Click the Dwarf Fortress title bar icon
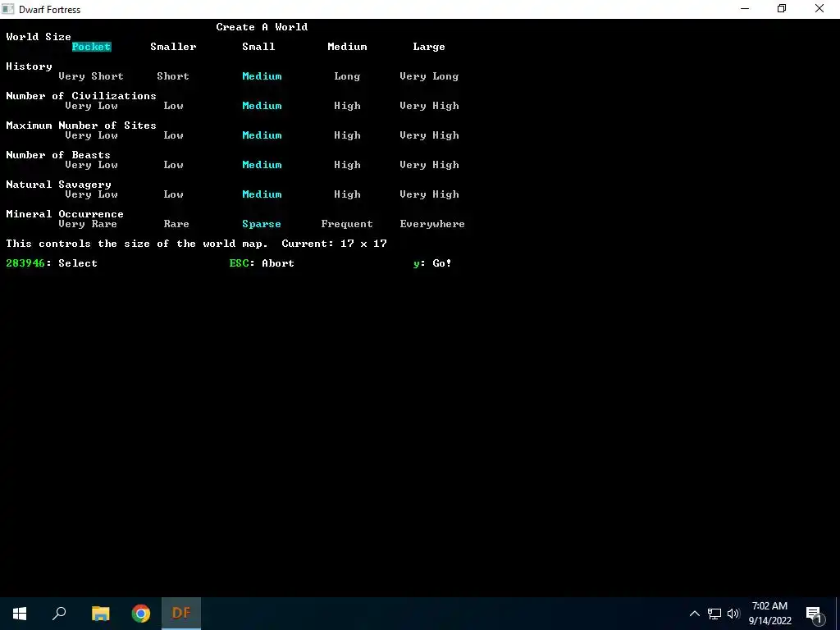840x630 pixels. coord(8,9)
